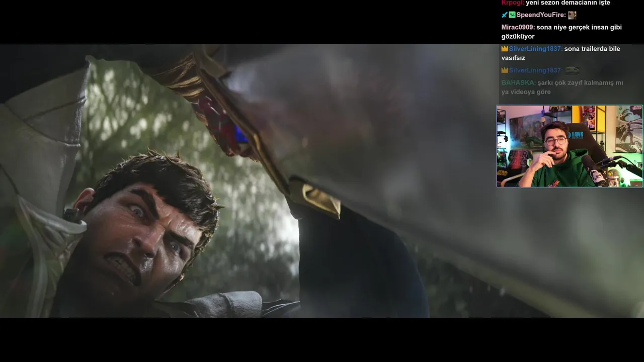Click the dark emote in SilverLining1837's second message
This screenshot has width=644, height=362.
[x=572, y=70]
